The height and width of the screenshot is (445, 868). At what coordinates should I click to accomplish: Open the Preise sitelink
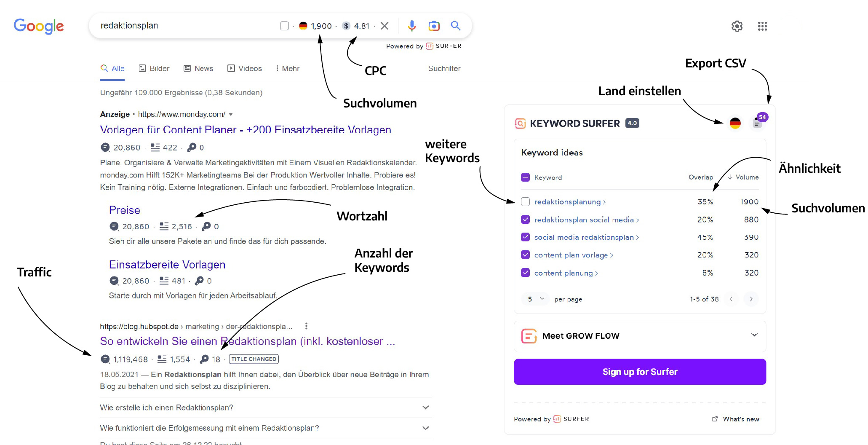pos(125,210)
